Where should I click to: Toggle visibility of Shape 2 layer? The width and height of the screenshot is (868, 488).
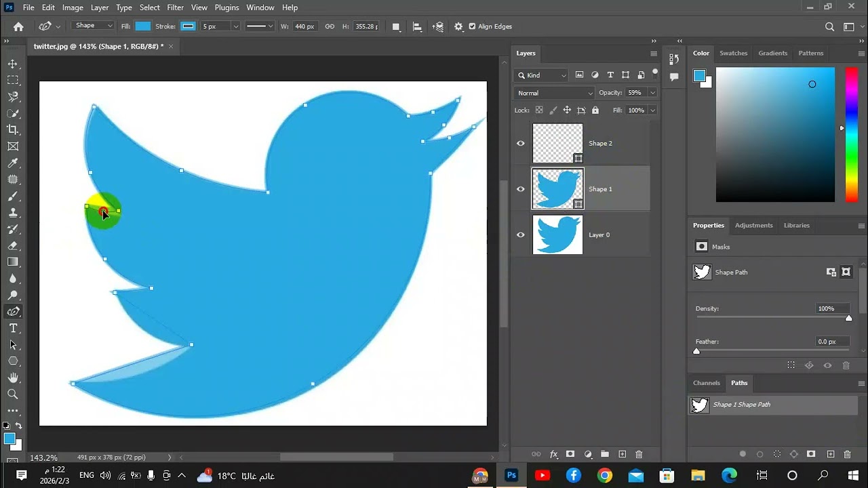click(521, 143)
